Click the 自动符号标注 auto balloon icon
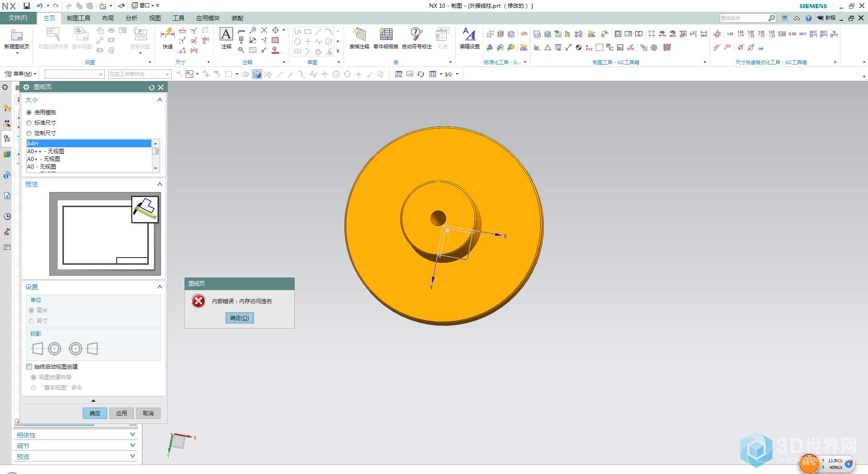 [416, 38]
